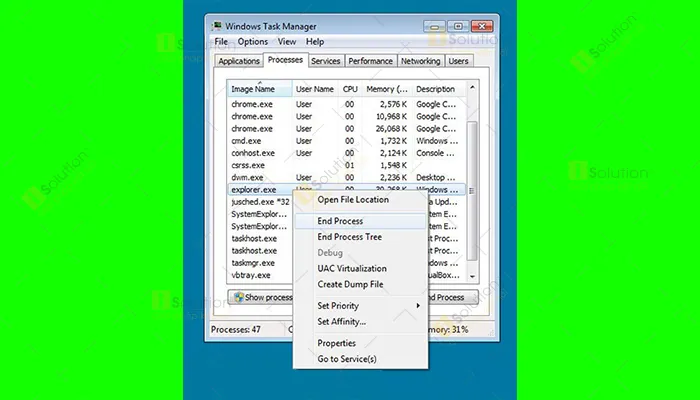Image resolution: width=700 pixels, height=400 pixels.
Task: Close the Windows Task Manager window
Action: pos(482,26)
